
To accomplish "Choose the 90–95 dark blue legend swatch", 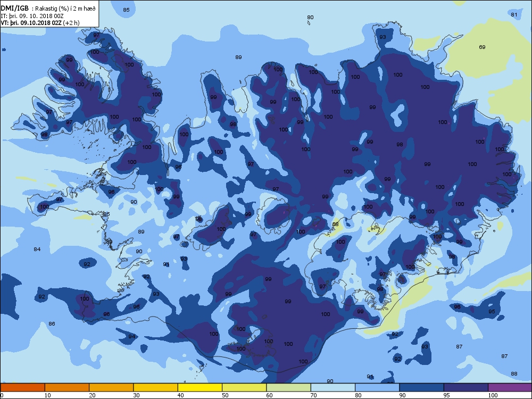I will pyautogui.click(x=422, y=387).
